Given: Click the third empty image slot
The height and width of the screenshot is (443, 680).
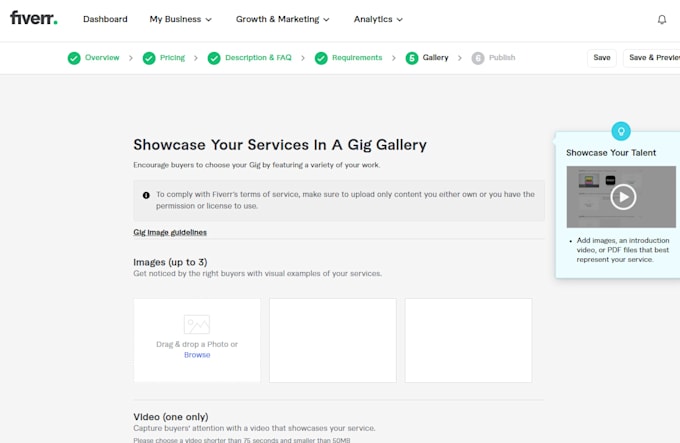Looking at the screenshot, I should [468, 340].
